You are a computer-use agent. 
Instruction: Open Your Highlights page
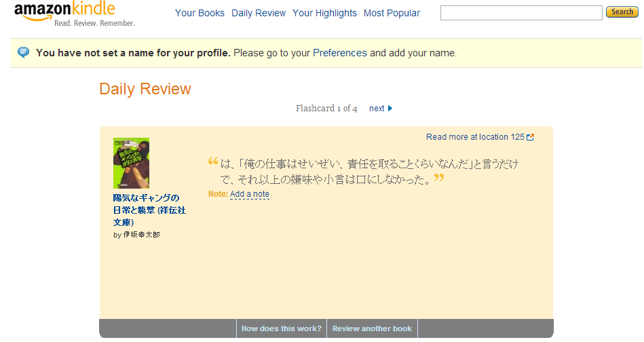(x=324, y=13)
